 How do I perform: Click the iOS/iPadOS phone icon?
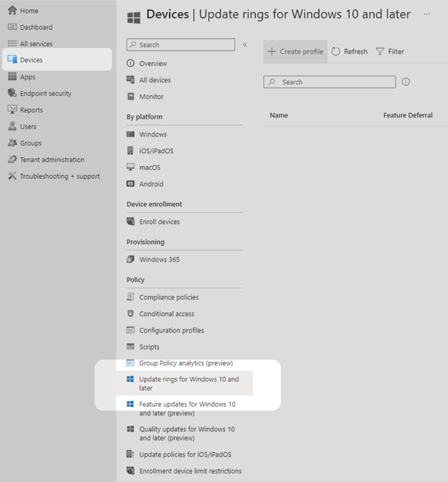pos(131,151)
